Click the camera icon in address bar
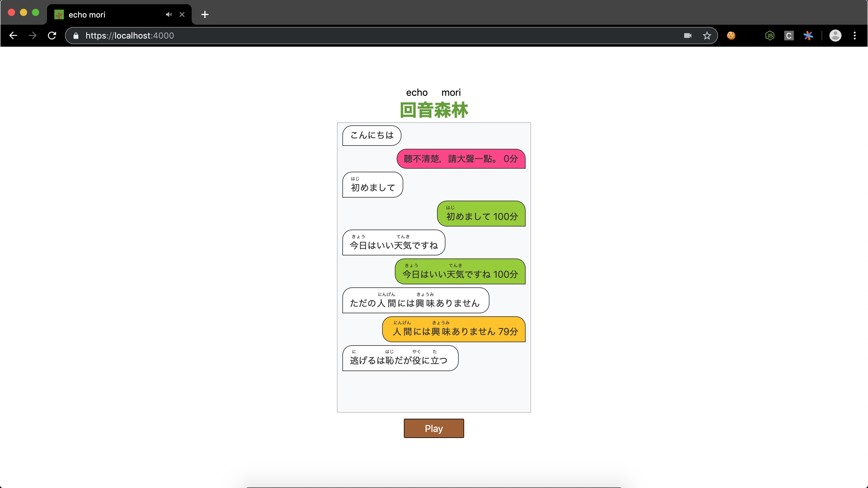The image size is (868, 488). [688, 36]
